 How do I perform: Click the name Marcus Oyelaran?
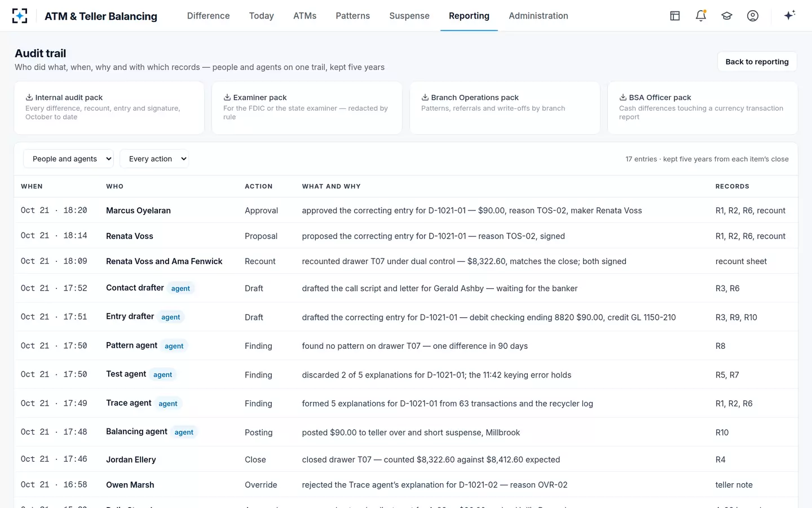point(138,211)
